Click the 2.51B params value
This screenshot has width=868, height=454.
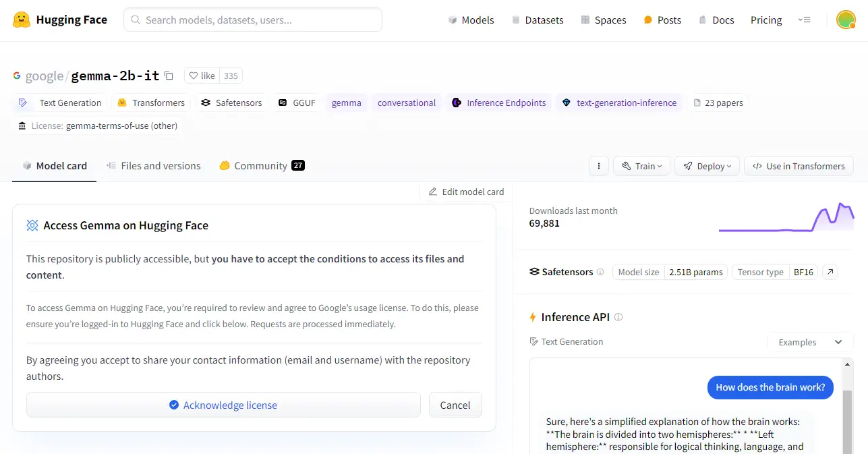coord(695,272)
